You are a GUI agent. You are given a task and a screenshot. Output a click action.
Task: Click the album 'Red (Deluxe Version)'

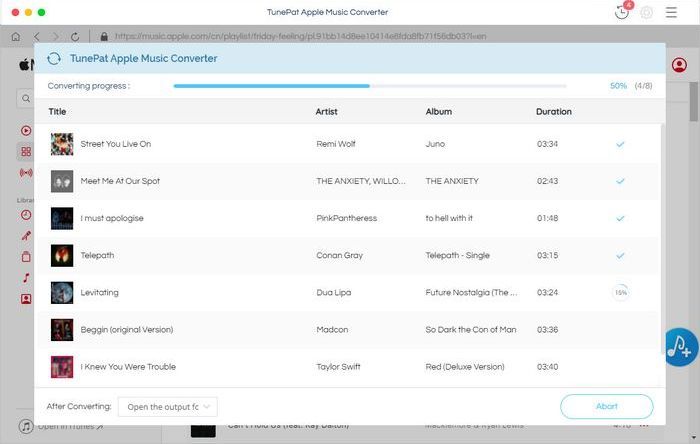pyautogui.click(x=465, y=367)
